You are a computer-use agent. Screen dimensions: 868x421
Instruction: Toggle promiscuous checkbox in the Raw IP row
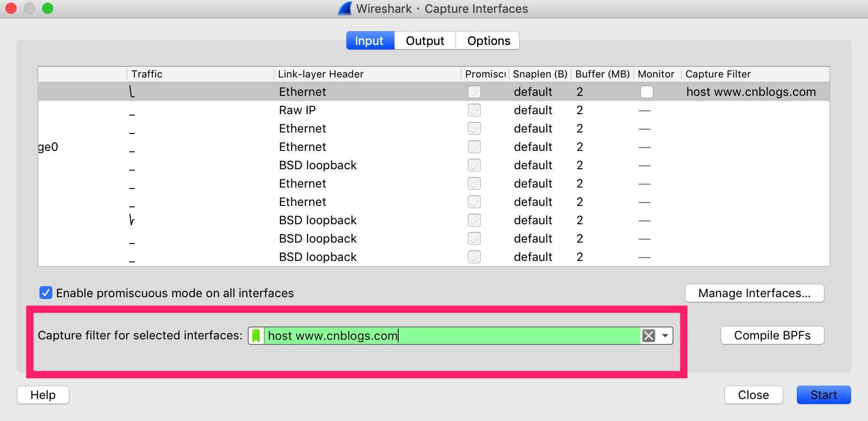pyautogui.click(x=474, y=110)
